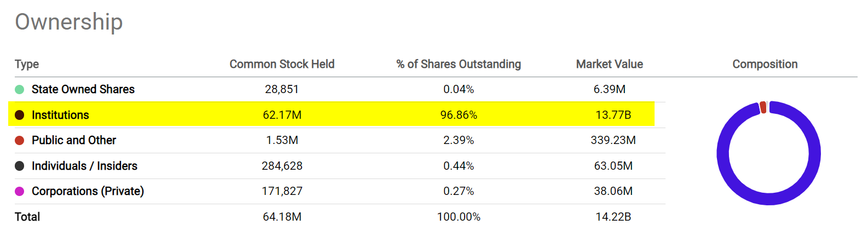Select the Public and Other label

click(x=74, y=140)
